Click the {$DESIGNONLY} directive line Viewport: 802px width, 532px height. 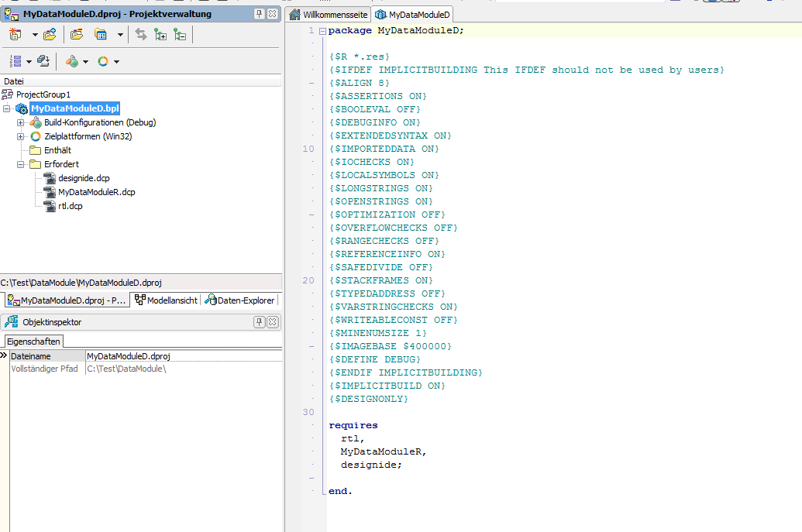[369, 399]
